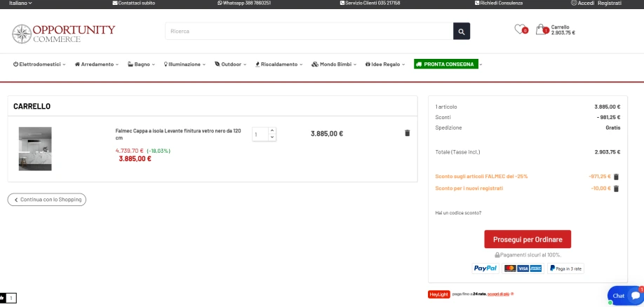Click the Opportunity Commerce logo
The image size is (644, 307).
point(64,34)
